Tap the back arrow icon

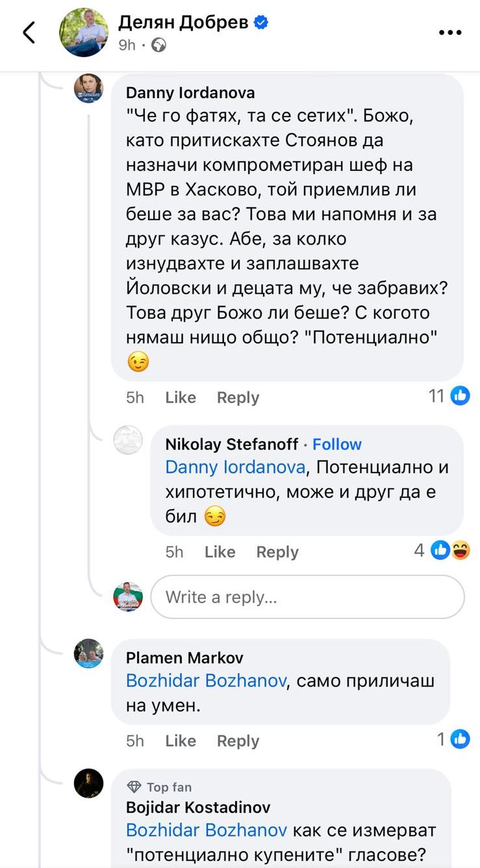coord(29,32)
